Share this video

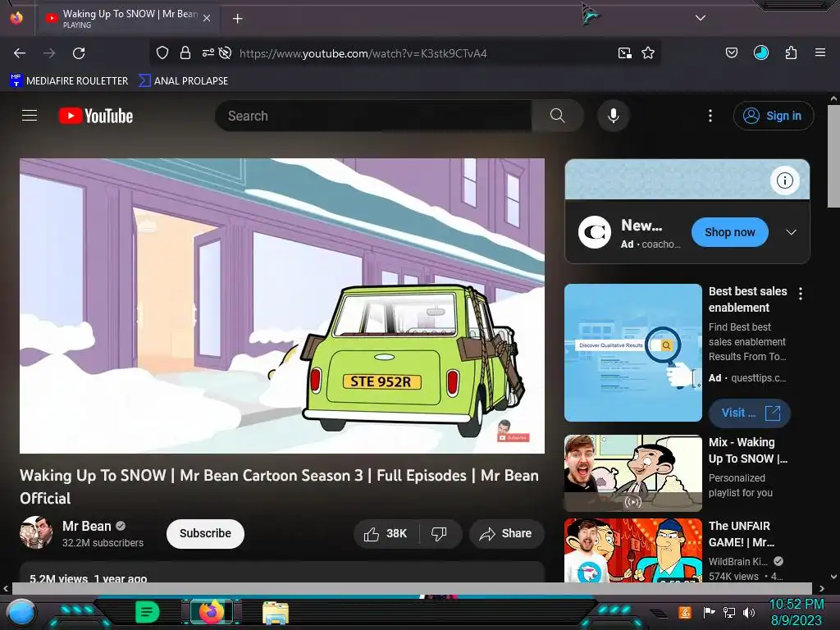(x=507, y=533)
